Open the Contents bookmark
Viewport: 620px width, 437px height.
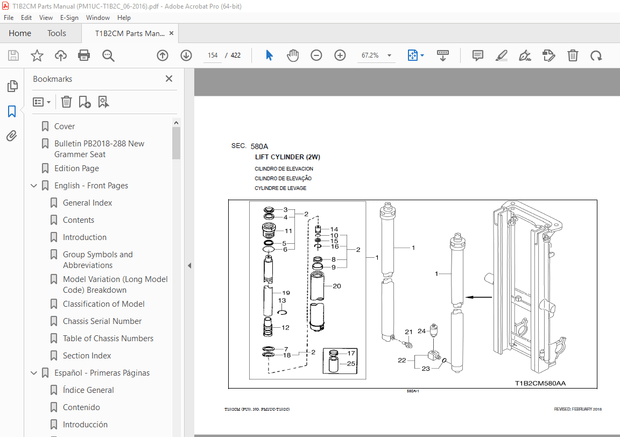pos(78,220)
